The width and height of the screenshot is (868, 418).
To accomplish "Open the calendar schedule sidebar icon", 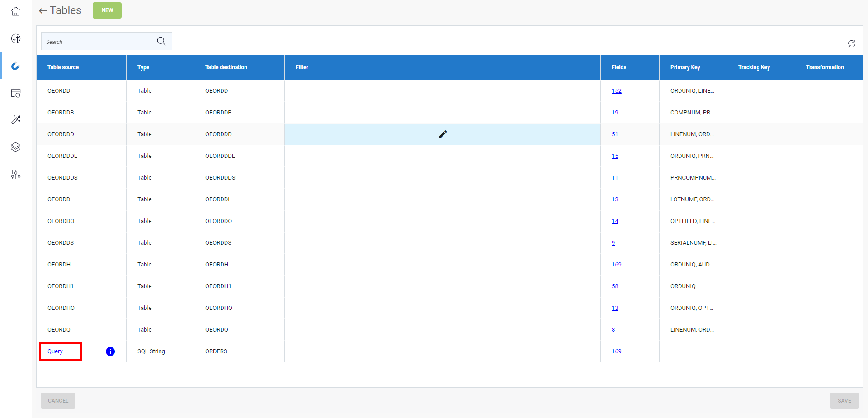I will pyautogui.click(x=16, y=93).
